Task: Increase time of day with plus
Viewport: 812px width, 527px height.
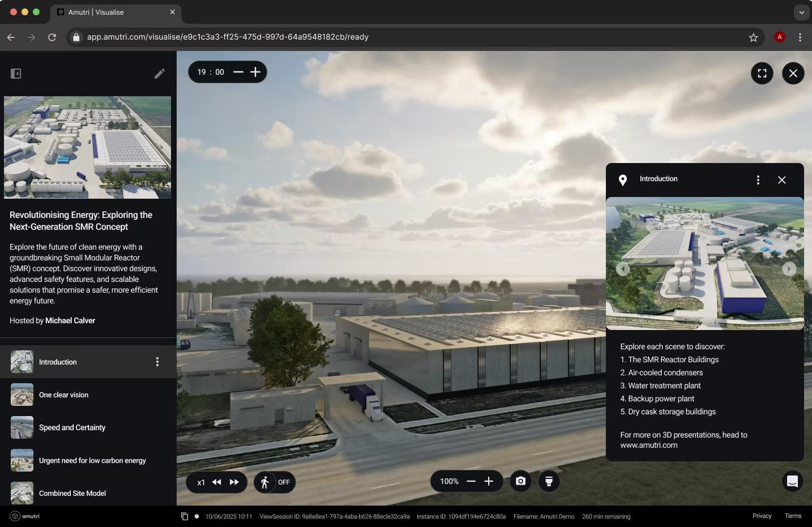Action: [255, 72]
